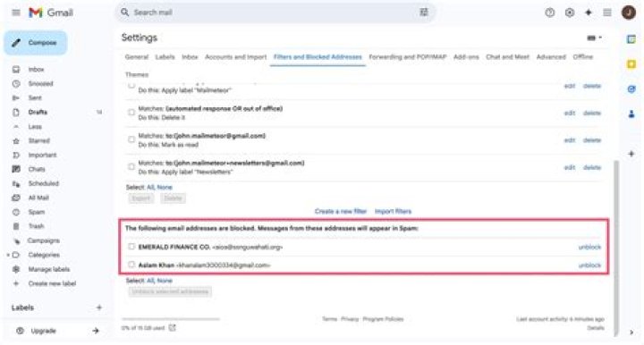Open the Support help icon
Viewport: 644px width, 345px height.
(x=549, y=13)
